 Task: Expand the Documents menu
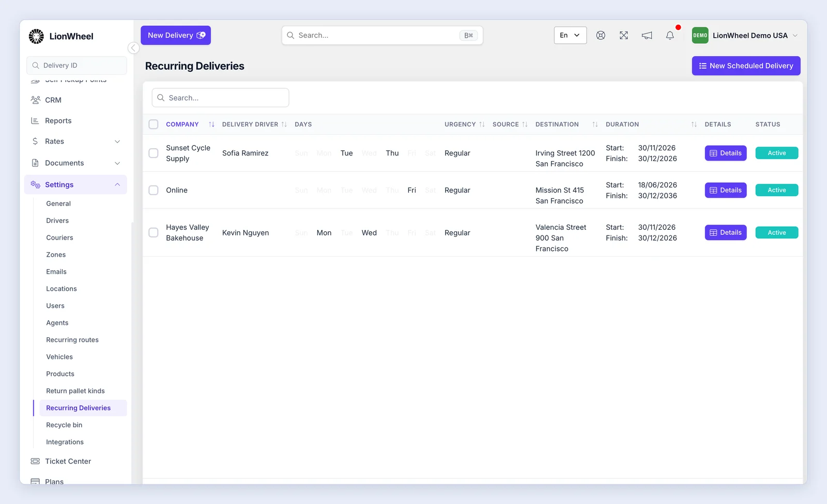click(x=75, y=163)
